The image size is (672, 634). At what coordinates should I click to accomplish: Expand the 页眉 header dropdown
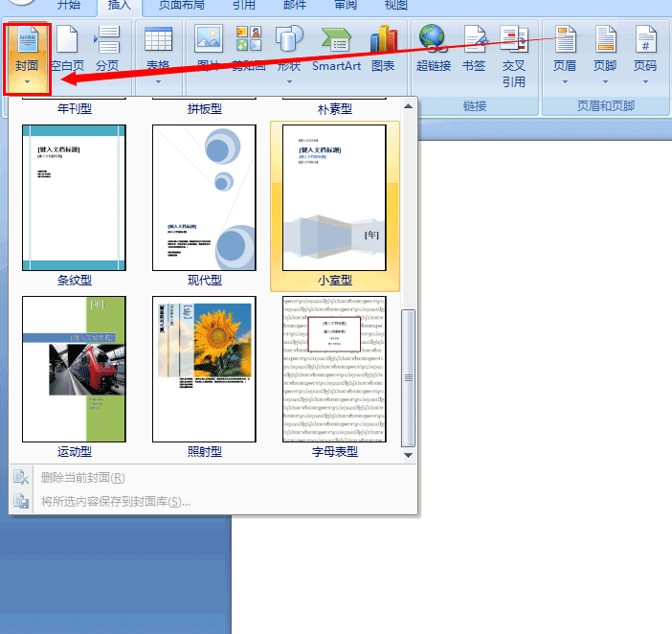(x=565, y=53)
